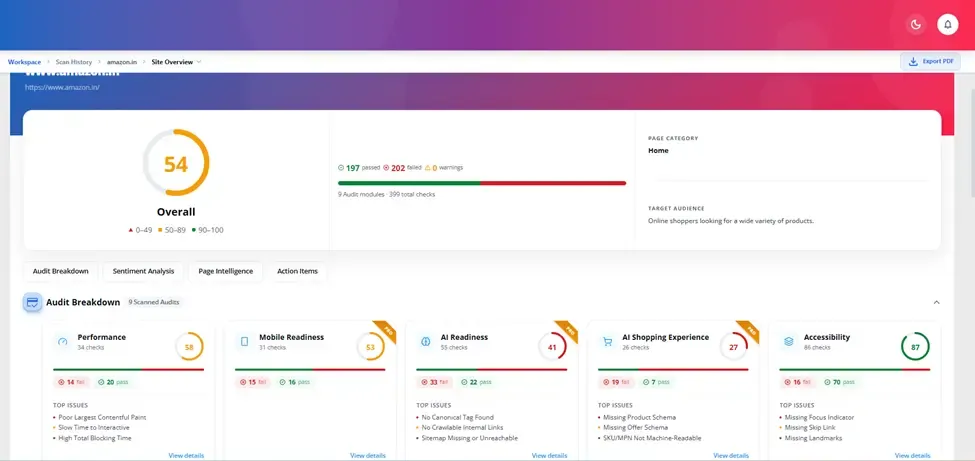
Task: Click the 0 warnings indicator
Action: tap(444, 168)
